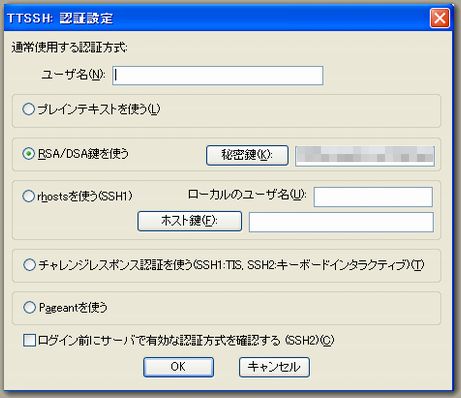Click the 秘密鍵(K) button
461x398 pixels.
coord(247,155)
